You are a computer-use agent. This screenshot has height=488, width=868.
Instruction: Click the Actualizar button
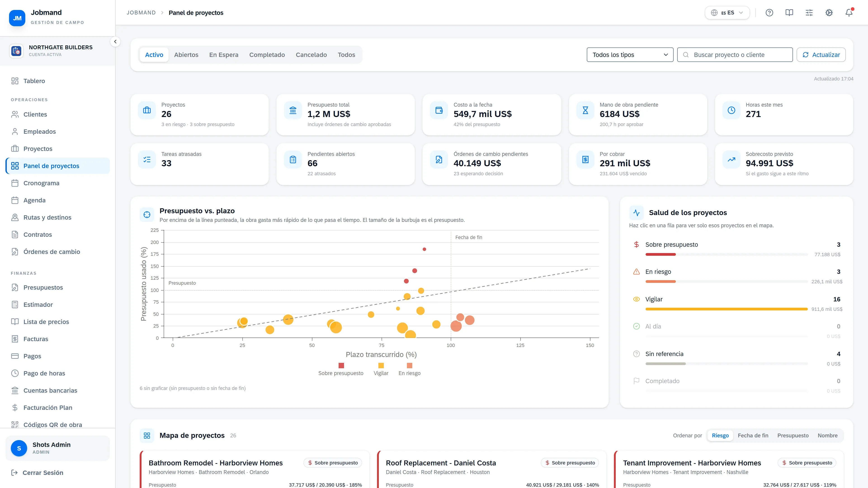click(821, 54)
